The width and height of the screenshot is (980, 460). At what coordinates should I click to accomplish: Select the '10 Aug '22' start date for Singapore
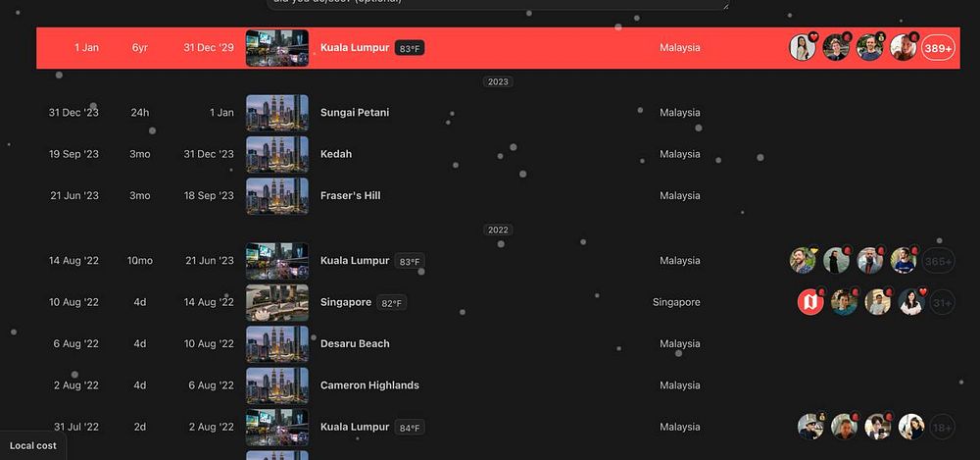pyautogui.click(x=73, y=302)
